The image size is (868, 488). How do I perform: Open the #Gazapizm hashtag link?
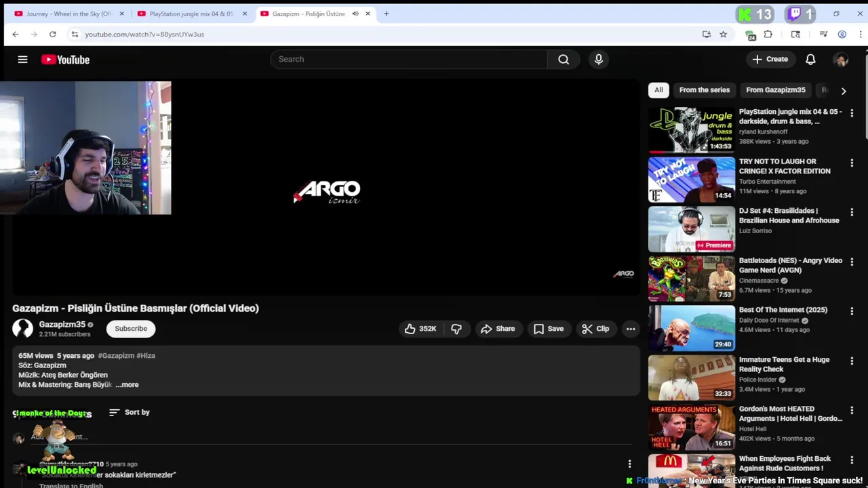tap(116, 356)
